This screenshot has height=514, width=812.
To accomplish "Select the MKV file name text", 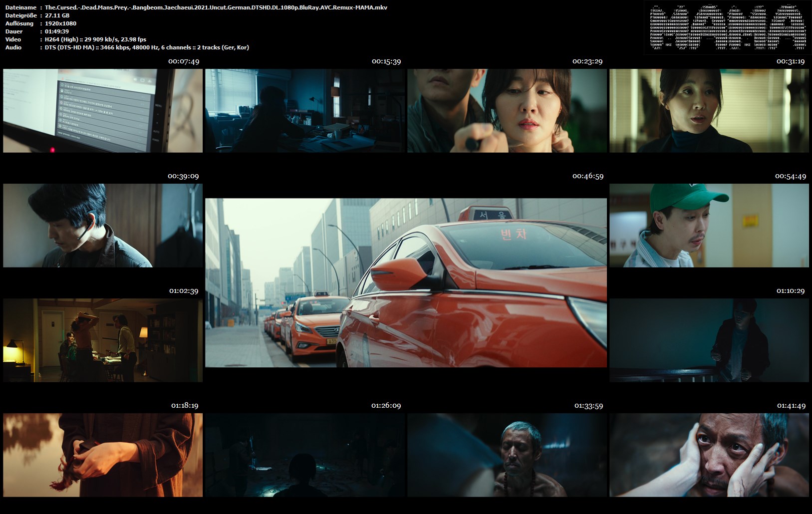I will pyautogui.click(x=216, y=7).
